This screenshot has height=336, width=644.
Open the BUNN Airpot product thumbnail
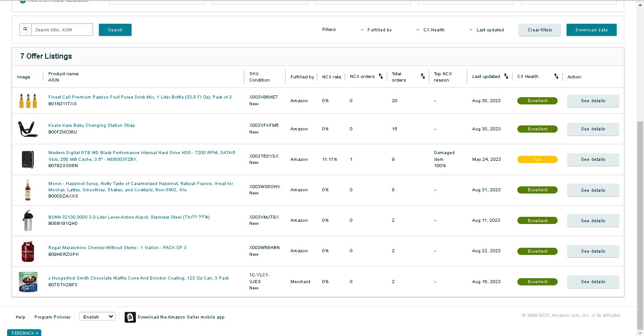[x=28, y=221]
